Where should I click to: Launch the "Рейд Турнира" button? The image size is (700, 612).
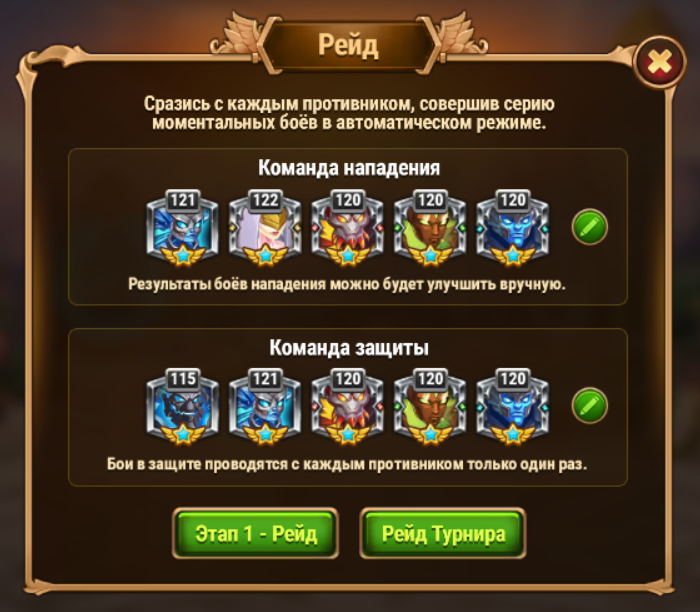click(443, 533)
